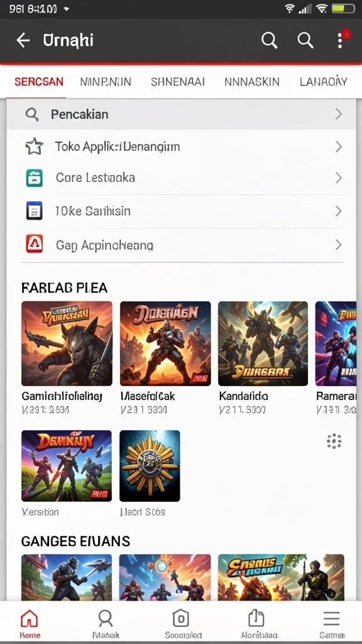Switch to the SHNENAAI tab

tap(177, 82)
